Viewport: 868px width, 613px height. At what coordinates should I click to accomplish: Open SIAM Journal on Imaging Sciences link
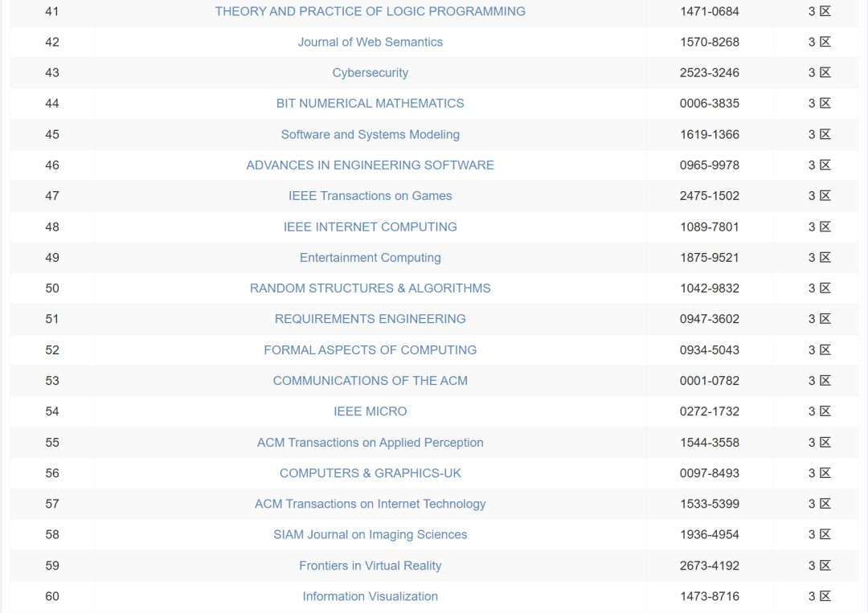370,534
